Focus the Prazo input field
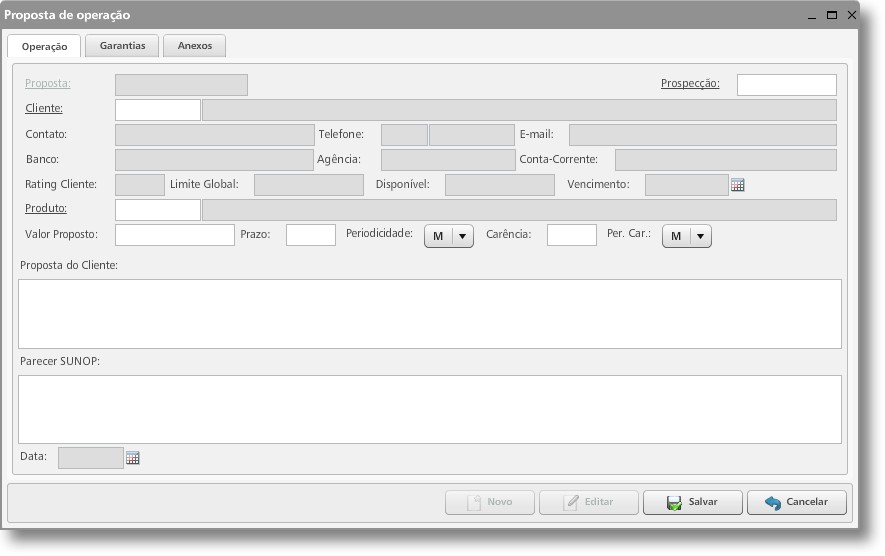 [311, 235]
